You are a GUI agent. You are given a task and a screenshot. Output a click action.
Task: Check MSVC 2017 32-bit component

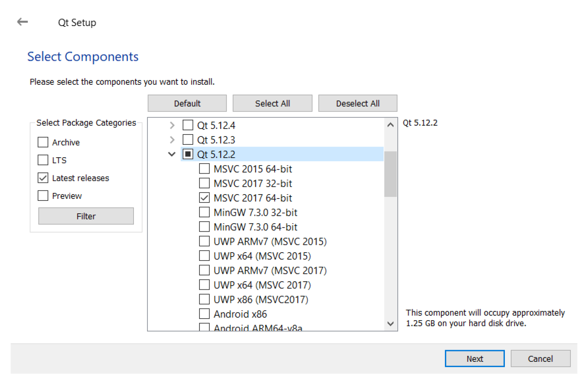click(x=204, y=183)
